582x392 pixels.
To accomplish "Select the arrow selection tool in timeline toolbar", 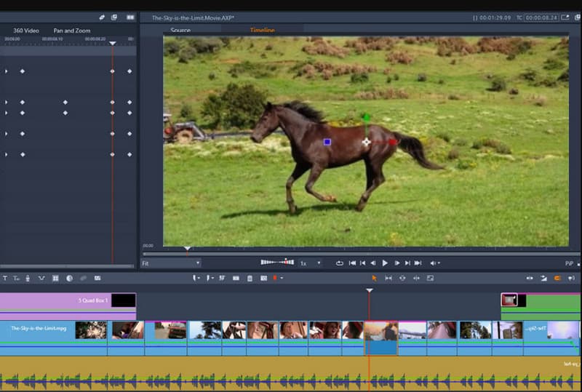I will pyautogui.click(x=374, y=278).
